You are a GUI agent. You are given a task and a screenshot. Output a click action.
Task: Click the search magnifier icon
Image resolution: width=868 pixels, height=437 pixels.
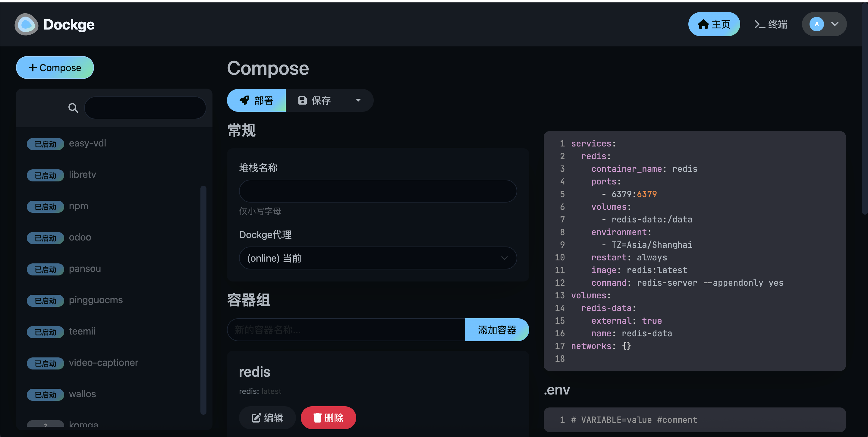[73, 108]
